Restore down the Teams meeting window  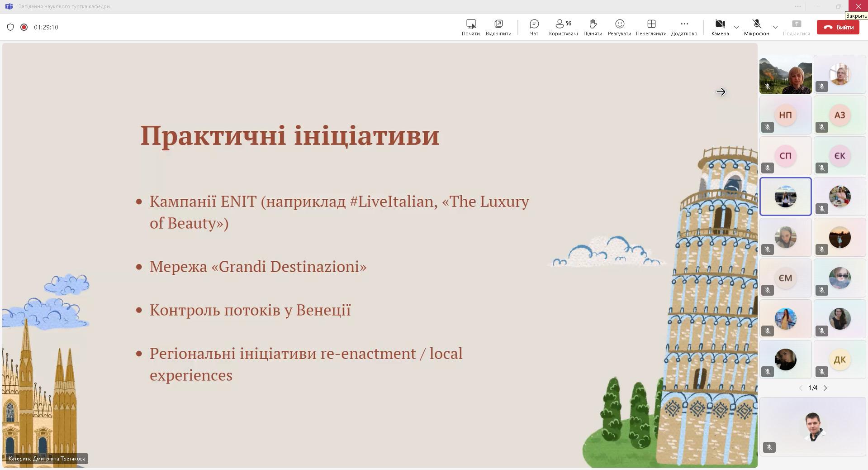[838, 6]
